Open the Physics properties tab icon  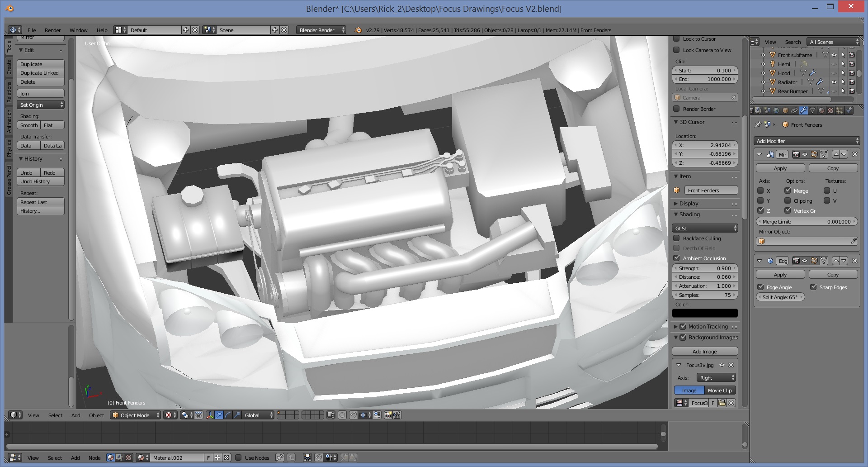pos(849,110)
